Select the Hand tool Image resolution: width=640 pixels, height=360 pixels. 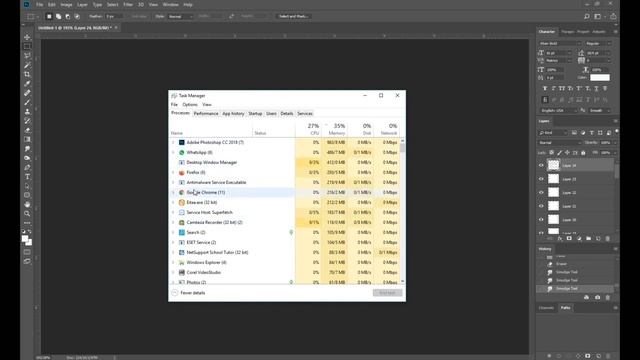[27, 204]
